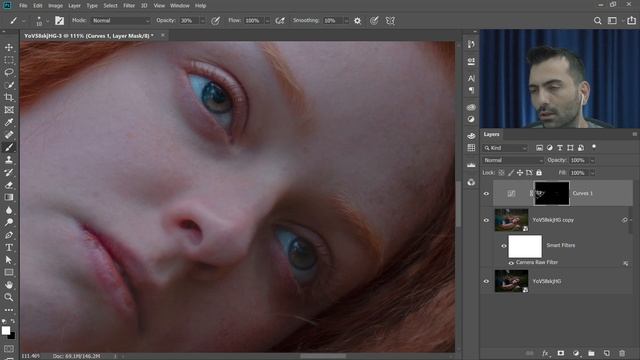Select the Pen tool
Viewport: 640px width, 360px height.
(9, 235)
